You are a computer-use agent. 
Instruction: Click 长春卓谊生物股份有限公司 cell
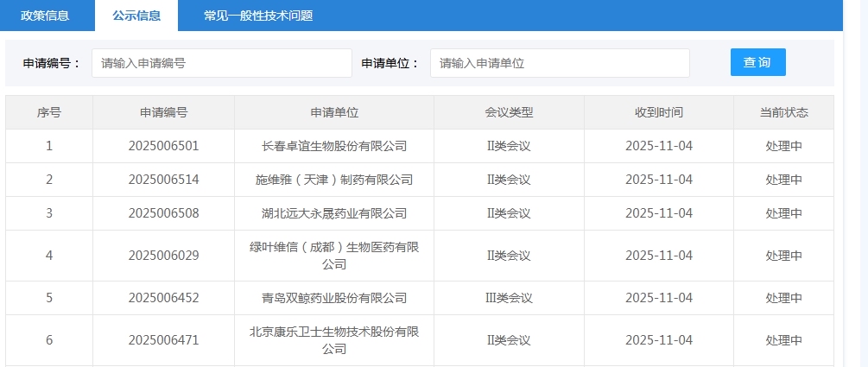334,146
